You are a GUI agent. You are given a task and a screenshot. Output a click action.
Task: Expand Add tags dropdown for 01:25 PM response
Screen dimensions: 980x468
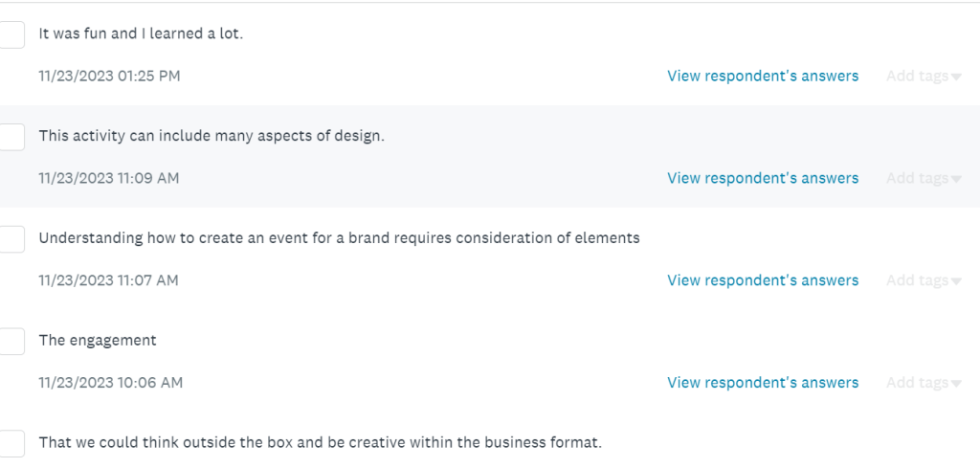(x=924, y=77)
